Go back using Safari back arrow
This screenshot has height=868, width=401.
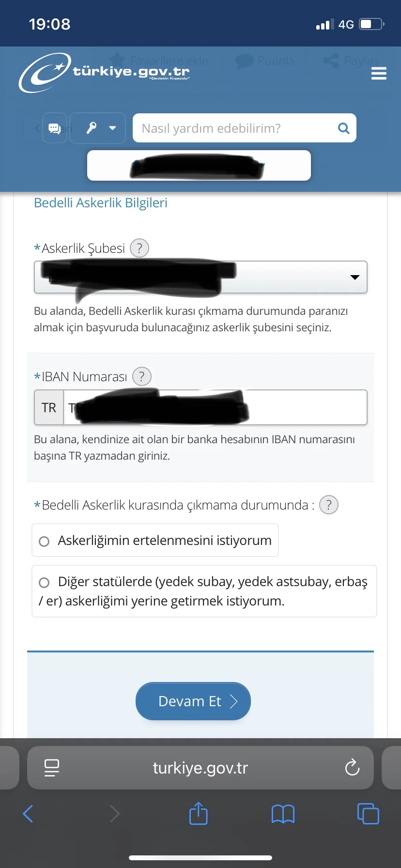(x=28, y=814)
